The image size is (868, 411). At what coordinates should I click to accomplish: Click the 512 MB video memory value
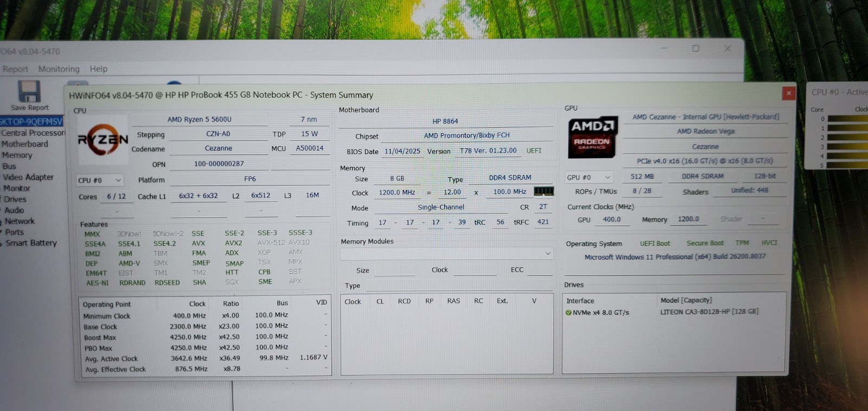tap(642, 177)
